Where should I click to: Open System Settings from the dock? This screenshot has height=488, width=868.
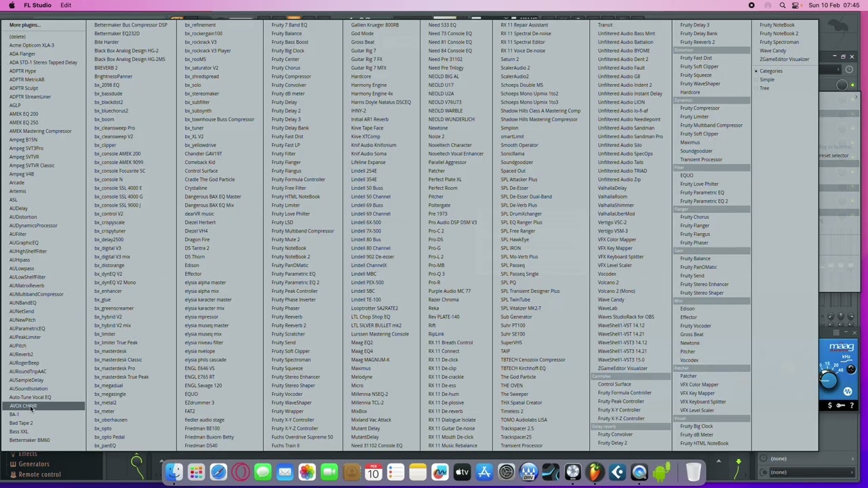pos(507,472)
